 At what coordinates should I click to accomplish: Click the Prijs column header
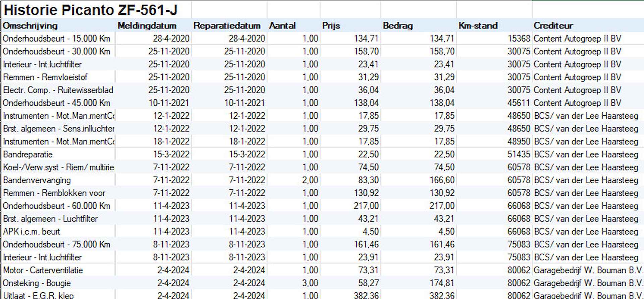pyautogui.click(x=331, y=25)
